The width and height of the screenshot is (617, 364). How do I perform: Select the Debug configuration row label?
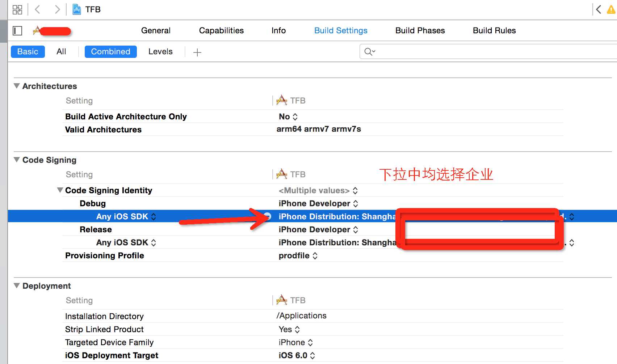93,203
